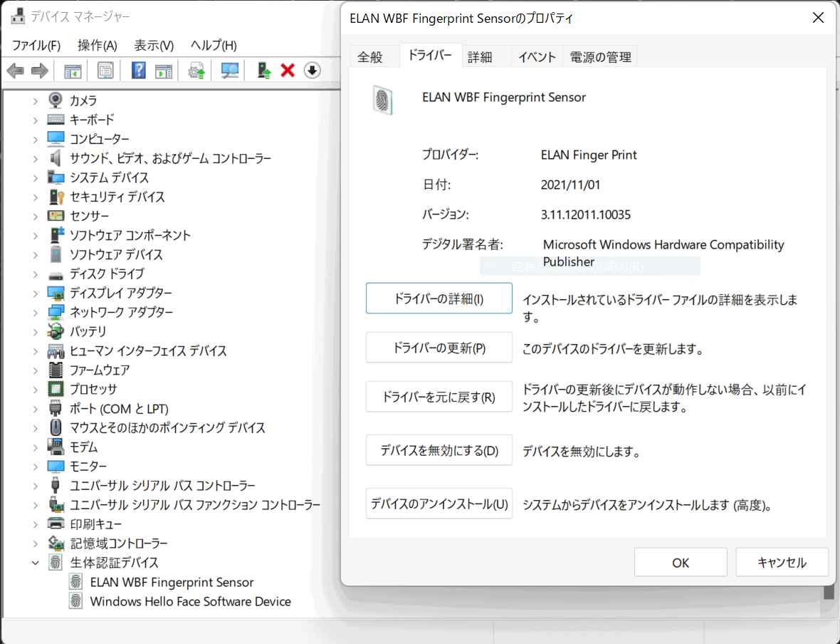The image size is (840, 644).
Task: Open the イベント tab
Action: coord(537,57)
